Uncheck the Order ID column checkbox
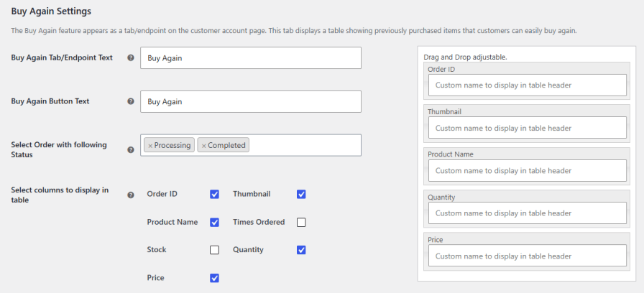The width and height of the screenshot is (644, 293). (x=214, y=195)
